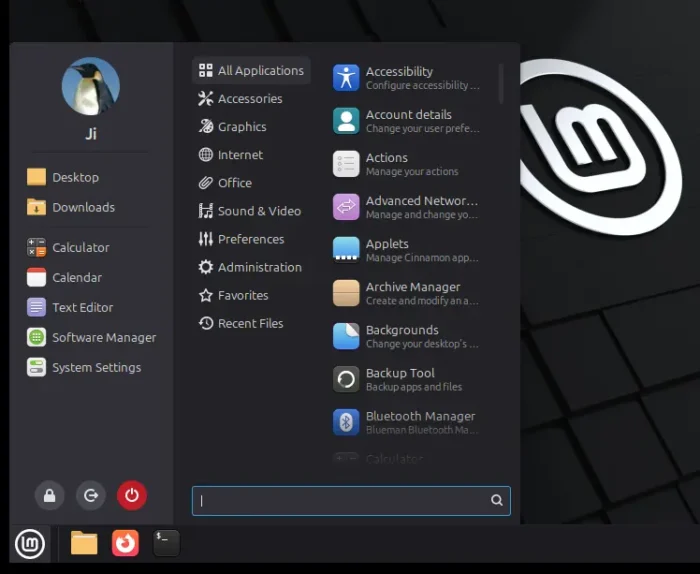The image size is (700, 574).
Task: Open the terminal from the taskbar
Action: [167, 543]
